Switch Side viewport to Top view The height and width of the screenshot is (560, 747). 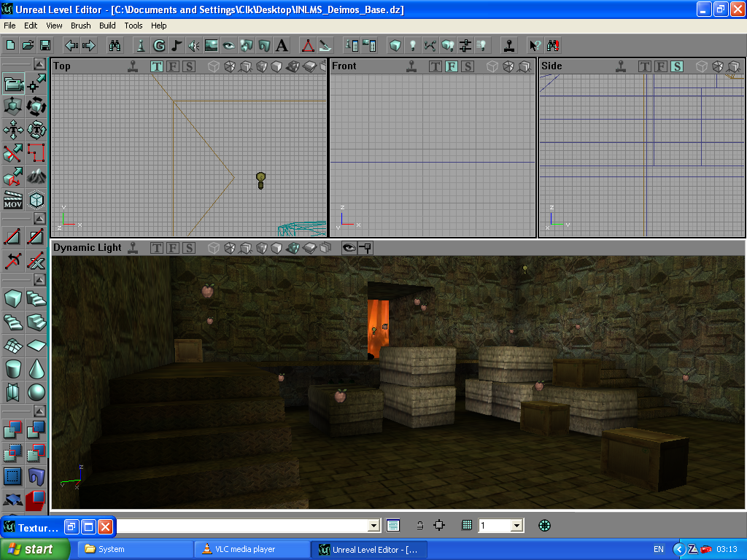tap(645, 66)
